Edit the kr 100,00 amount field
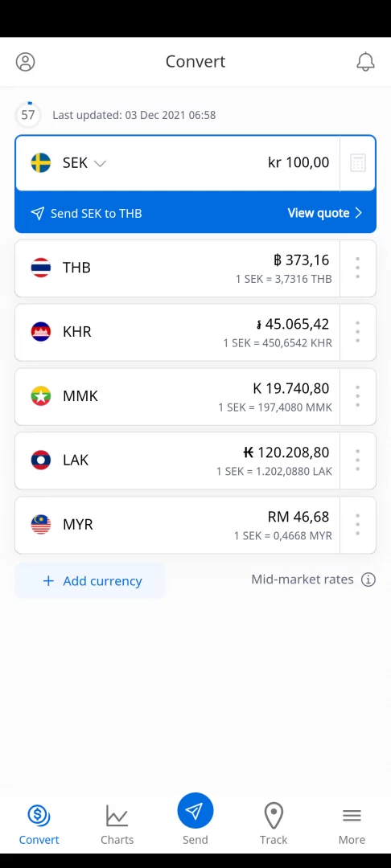The width and height of the screenshot is (391, 868). pos(298,162)
